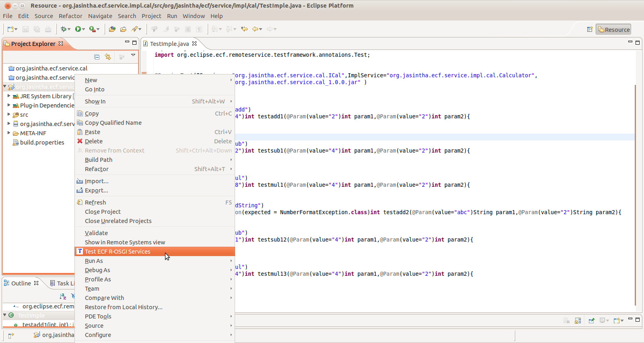Image resolution: width=644 pixels, height=343 pixels.
Task: Click the Open Perspective icon
Action: pos(590,29)
